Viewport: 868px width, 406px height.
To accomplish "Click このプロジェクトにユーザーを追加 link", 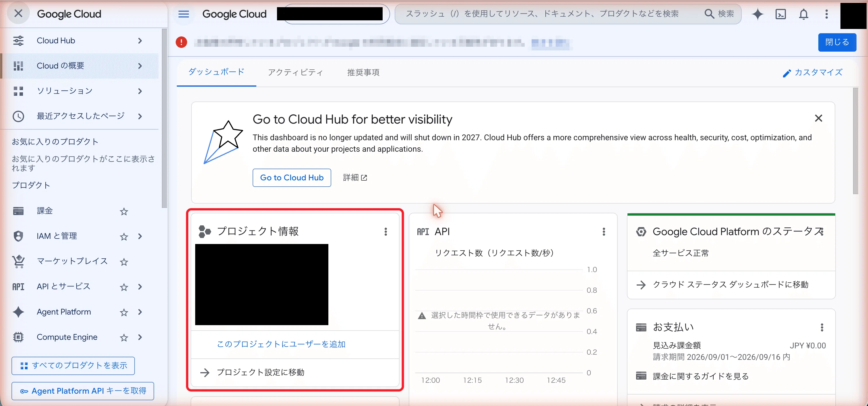I will [281, 344].
